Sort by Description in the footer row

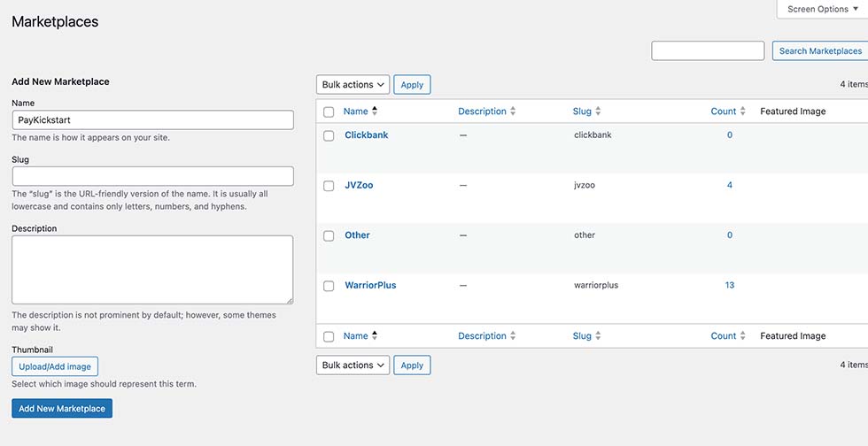point(486,336)
